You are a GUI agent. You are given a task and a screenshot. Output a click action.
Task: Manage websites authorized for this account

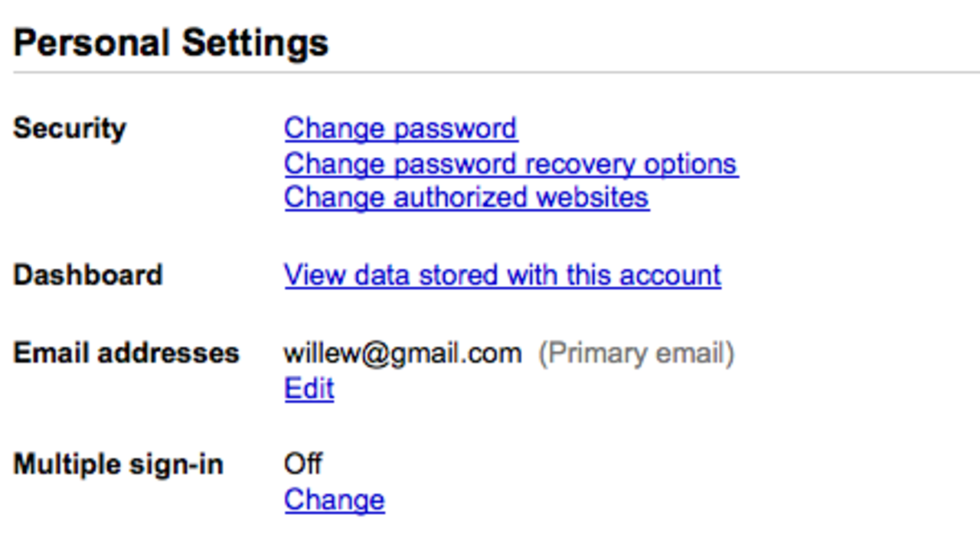[466, 197]
